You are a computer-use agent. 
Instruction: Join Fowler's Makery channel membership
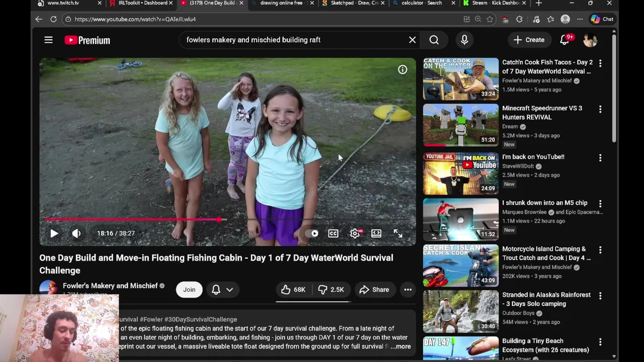[x=189, y=290]
